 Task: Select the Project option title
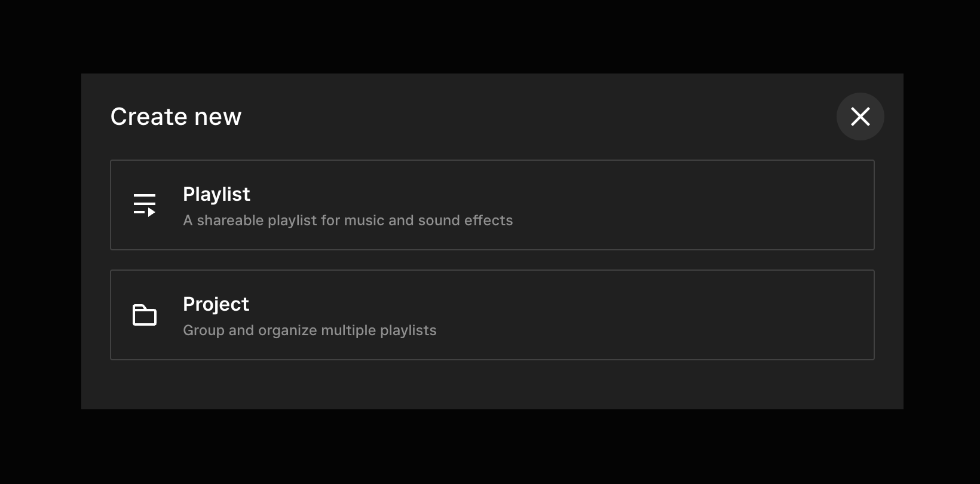(216, 304)
